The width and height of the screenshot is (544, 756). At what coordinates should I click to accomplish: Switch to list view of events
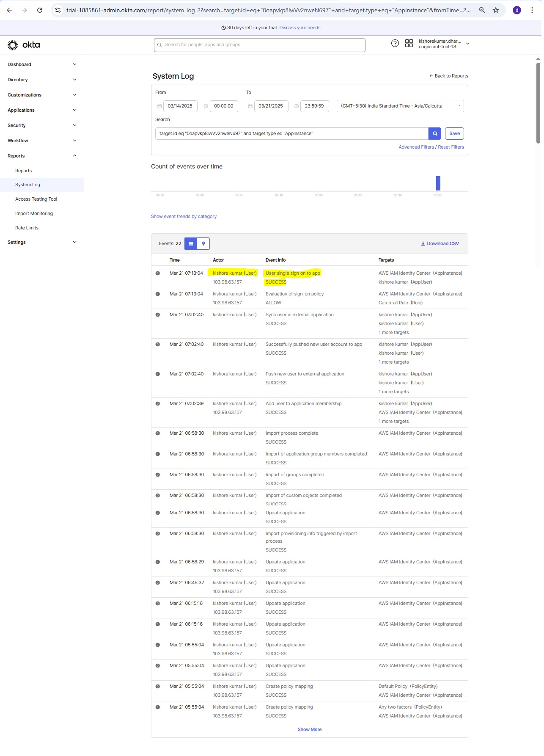pos(191,243)
